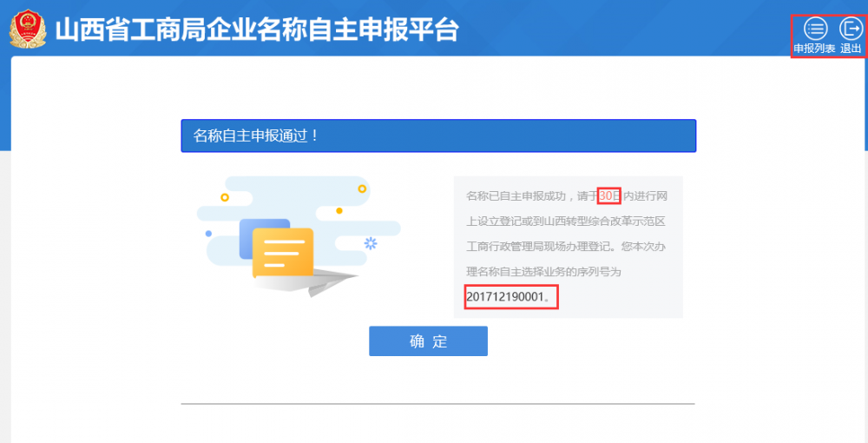Click the paper plane document illustration

click(299, 238)
